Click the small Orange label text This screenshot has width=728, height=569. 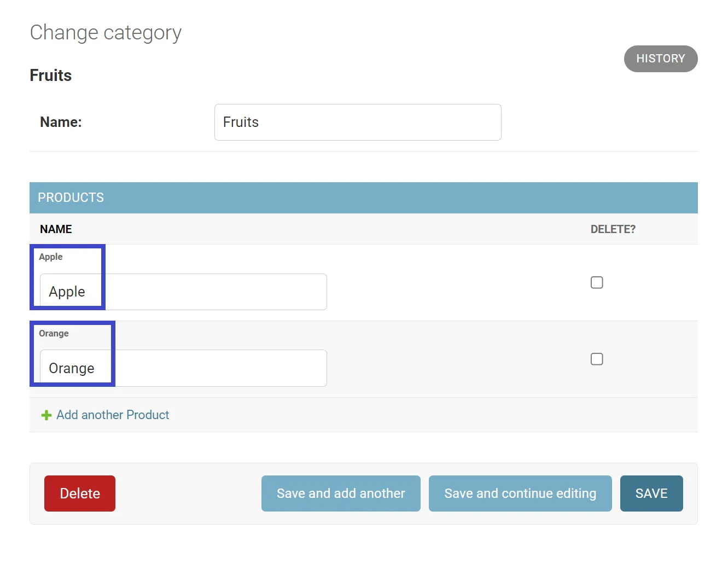pyautogui.click(x=54, y=334)
